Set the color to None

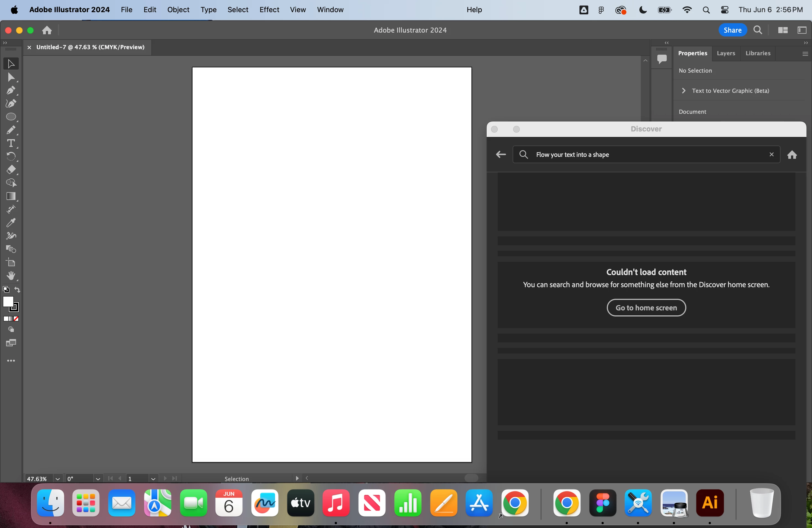16,319
